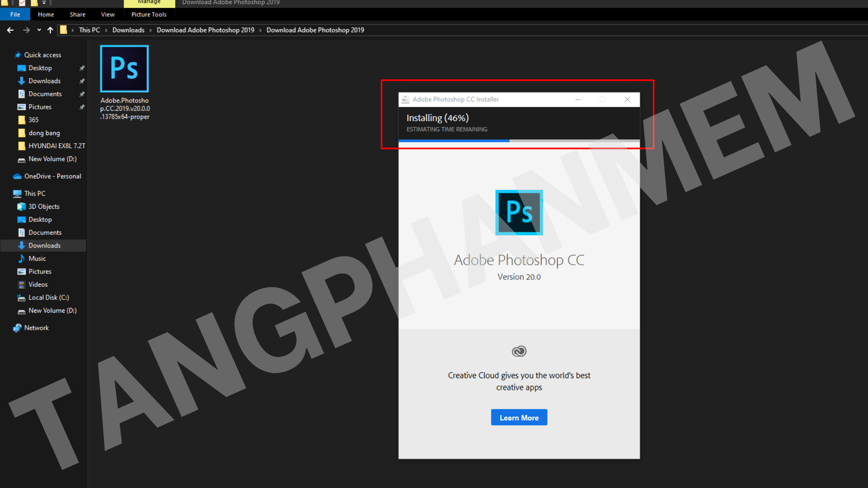This screenshot has width=868, height=488.
Task: Expand the chevron after Downloads in the address bar
Action: 151,30
